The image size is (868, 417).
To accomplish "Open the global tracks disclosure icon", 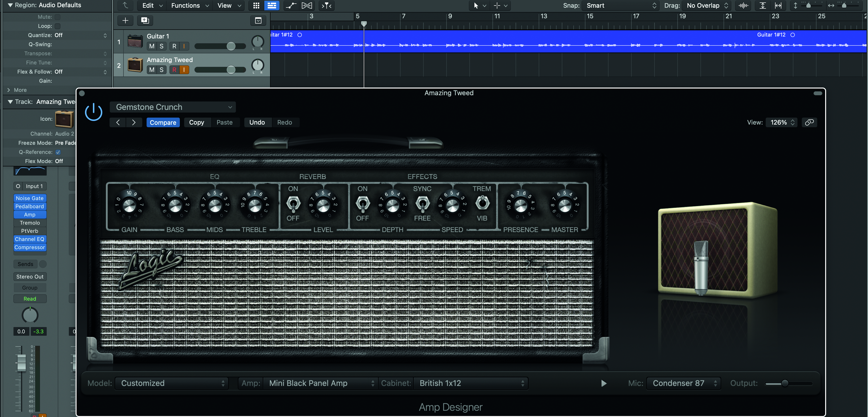I will (258, 20).
